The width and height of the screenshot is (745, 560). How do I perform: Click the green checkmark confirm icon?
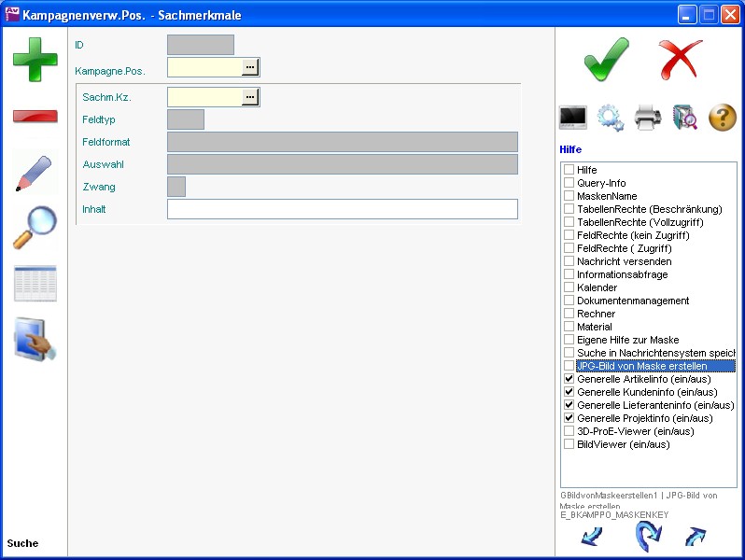tap(607, 60)
